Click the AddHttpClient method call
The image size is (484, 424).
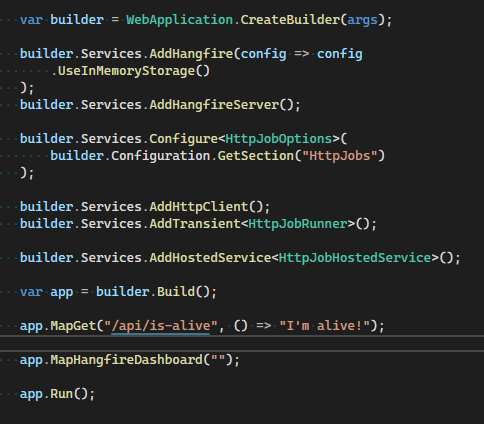[x=199, y=207]
